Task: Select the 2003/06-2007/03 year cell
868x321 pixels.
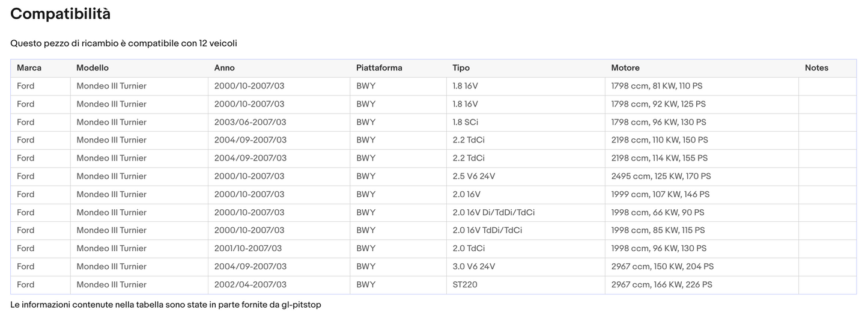Action: pos(250,122)
